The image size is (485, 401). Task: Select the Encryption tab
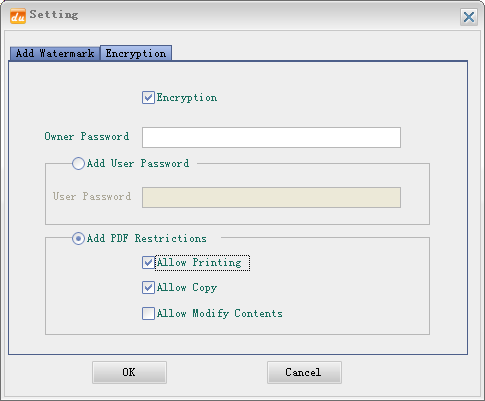(x=136, y=53)
